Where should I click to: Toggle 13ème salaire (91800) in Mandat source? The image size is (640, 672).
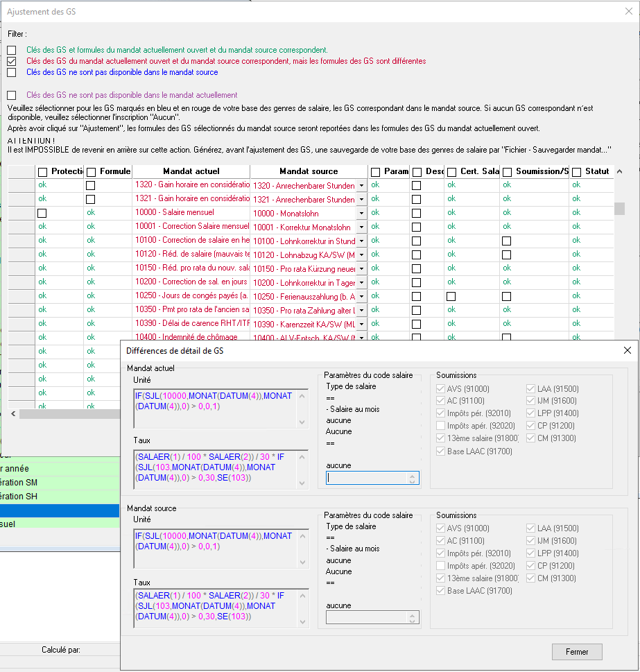pyautogui.click(x=440, y=578)
